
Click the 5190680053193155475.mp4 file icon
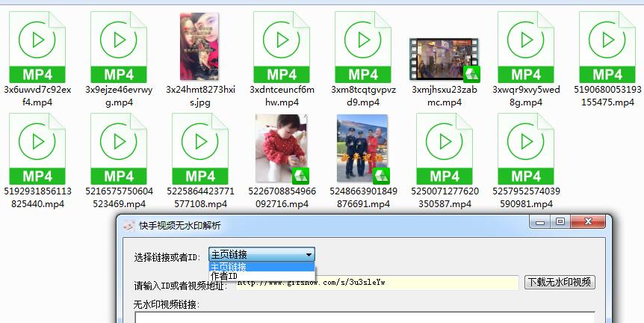coord(607,46)
